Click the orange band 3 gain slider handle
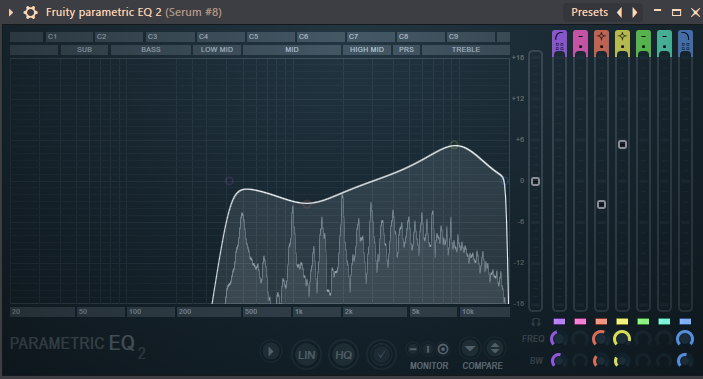This screenshot has height=379, width=703. point(601,205)
